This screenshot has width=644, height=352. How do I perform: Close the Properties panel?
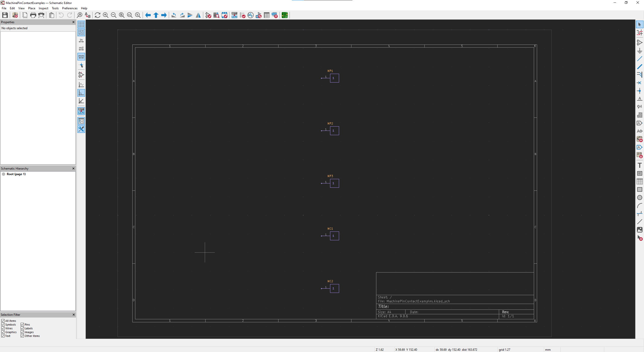pos(73,22)
